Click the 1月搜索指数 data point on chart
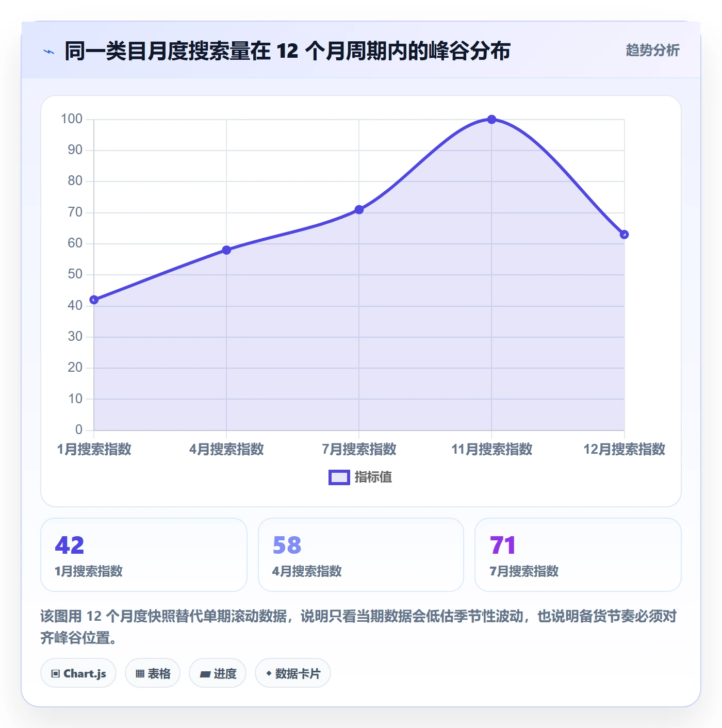The height and width of the screenshot is (728, 722). pos(94,300)
